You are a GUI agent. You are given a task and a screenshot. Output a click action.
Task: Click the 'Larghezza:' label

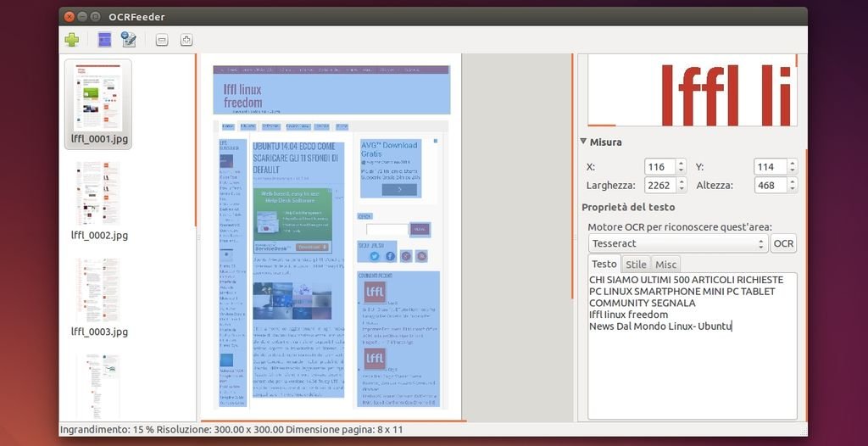click(610, 185)
